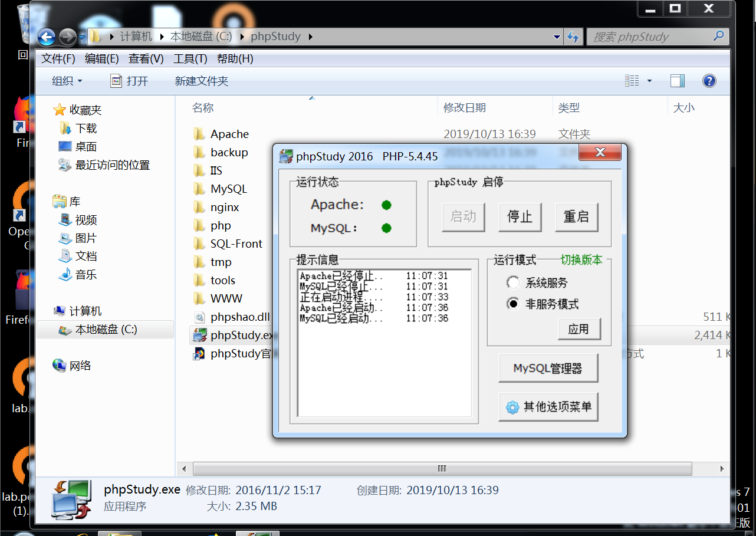Open the 其他选项菜单 button

pos(548,407)
